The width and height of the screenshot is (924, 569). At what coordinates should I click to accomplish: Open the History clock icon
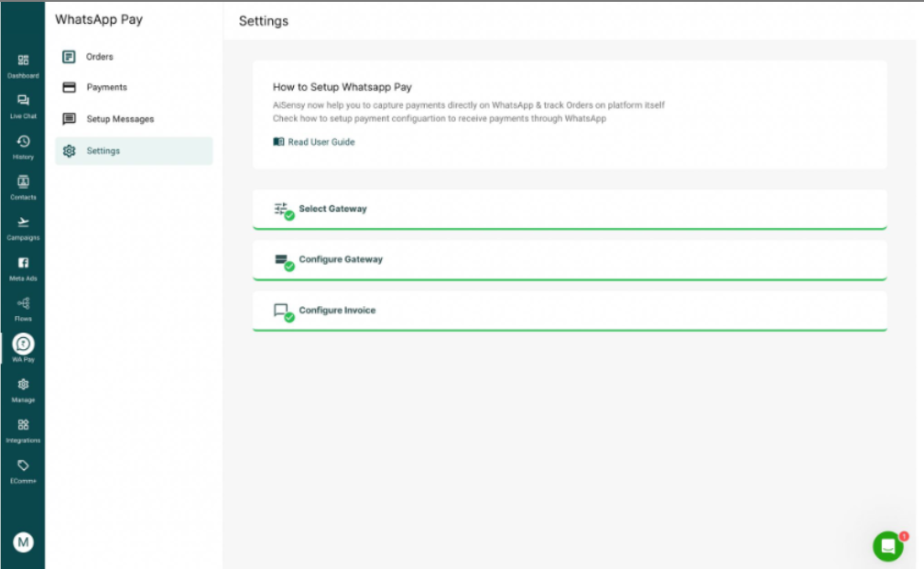click(23, 141)
